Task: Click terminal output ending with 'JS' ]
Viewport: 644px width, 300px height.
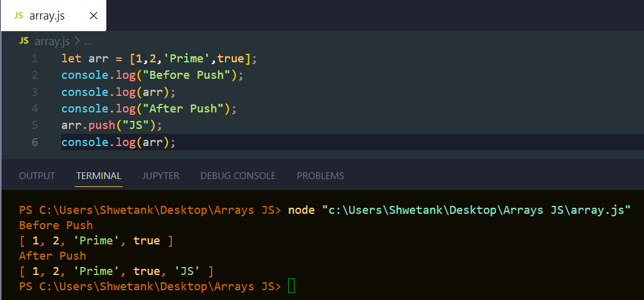Action: pos(116,271)
